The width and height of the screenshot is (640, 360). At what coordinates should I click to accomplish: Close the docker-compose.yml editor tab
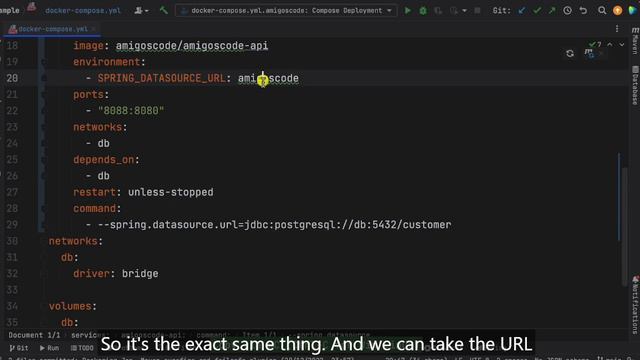tap(94, 29)
